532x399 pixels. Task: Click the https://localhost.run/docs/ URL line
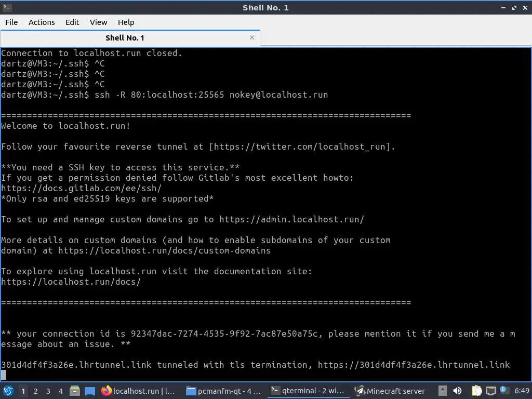tap(71, 282)
